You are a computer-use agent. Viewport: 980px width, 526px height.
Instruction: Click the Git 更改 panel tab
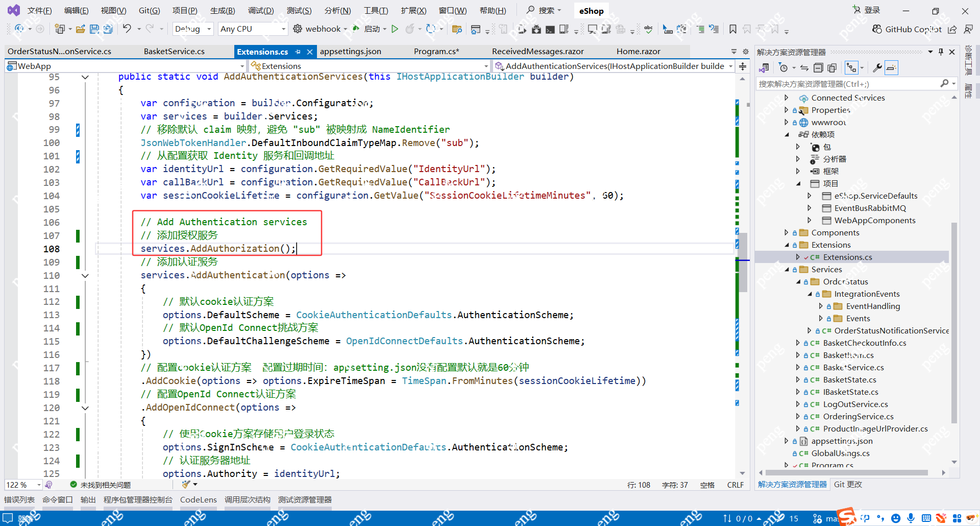(847, 485)
